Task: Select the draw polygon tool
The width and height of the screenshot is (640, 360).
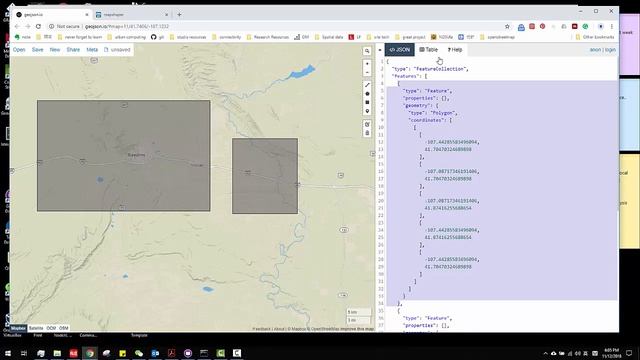Action: tap(367, 94)
